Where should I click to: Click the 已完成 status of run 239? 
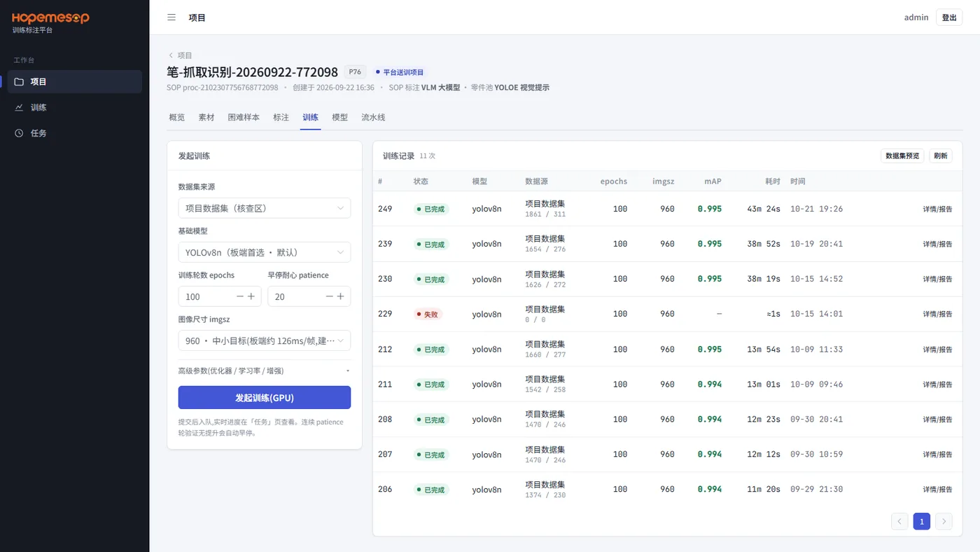click(x=431, y=244)
